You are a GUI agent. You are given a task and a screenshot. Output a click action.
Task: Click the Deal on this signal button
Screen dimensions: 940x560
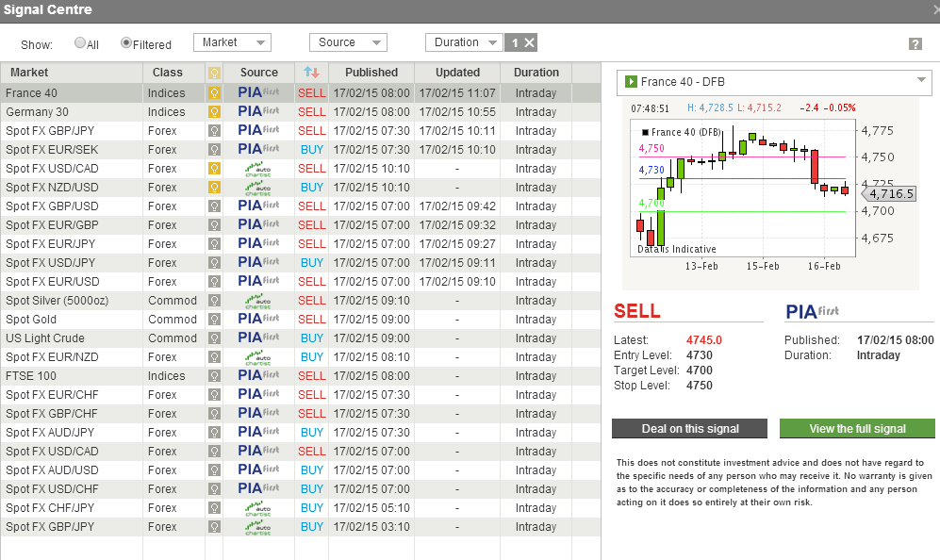[x=689, y=429]
